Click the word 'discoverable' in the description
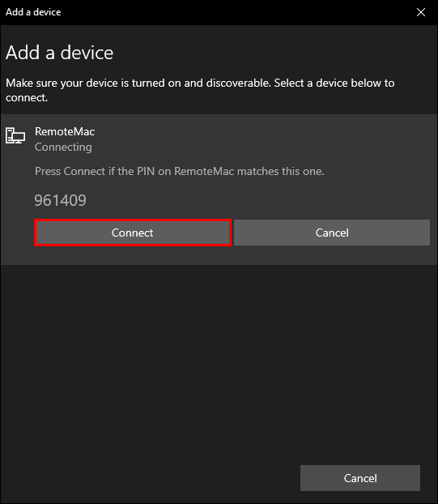 238,83
